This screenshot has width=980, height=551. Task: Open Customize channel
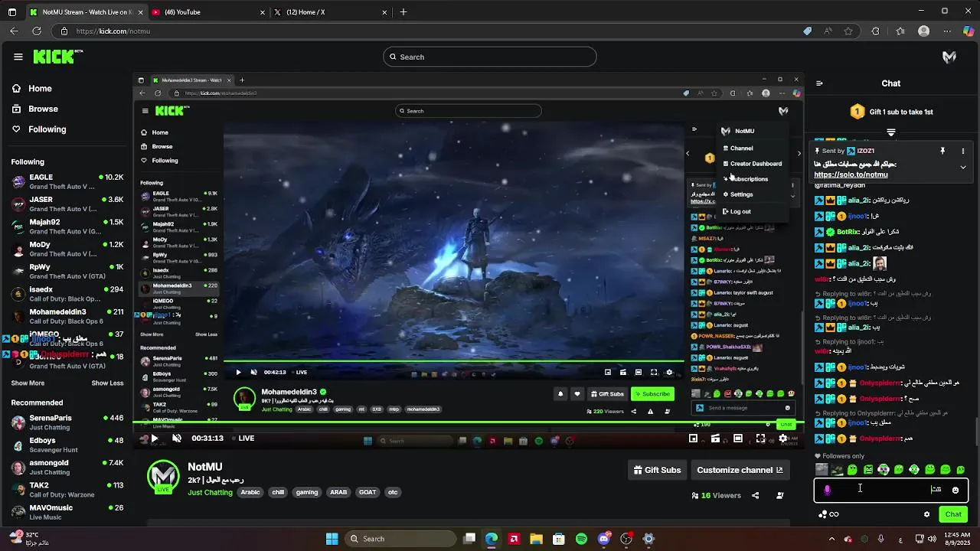pyautogui.click(x=740, y=470)
